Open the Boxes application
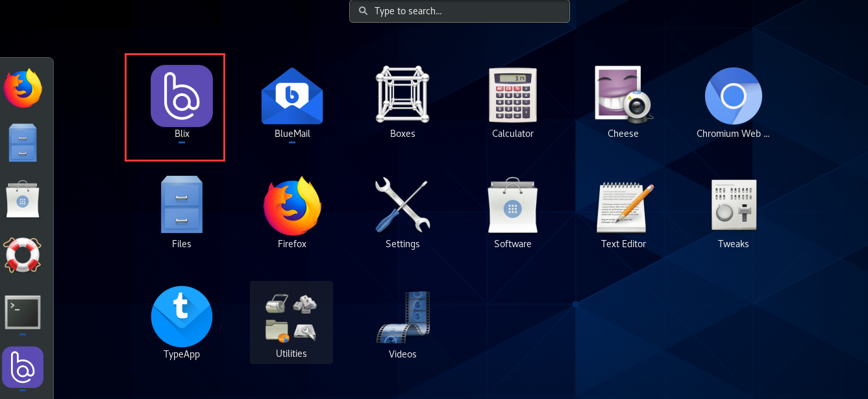868x399 pixels. tap(403, 96)
